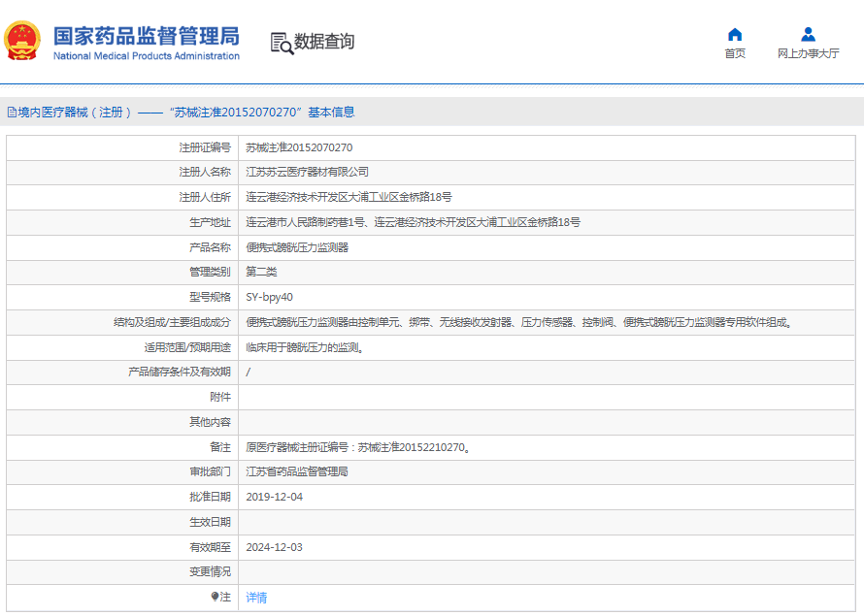This screenshot has height=616, width=864.
Task: Click the document icon before 境内医疗器械
Action: coord(12,113)
